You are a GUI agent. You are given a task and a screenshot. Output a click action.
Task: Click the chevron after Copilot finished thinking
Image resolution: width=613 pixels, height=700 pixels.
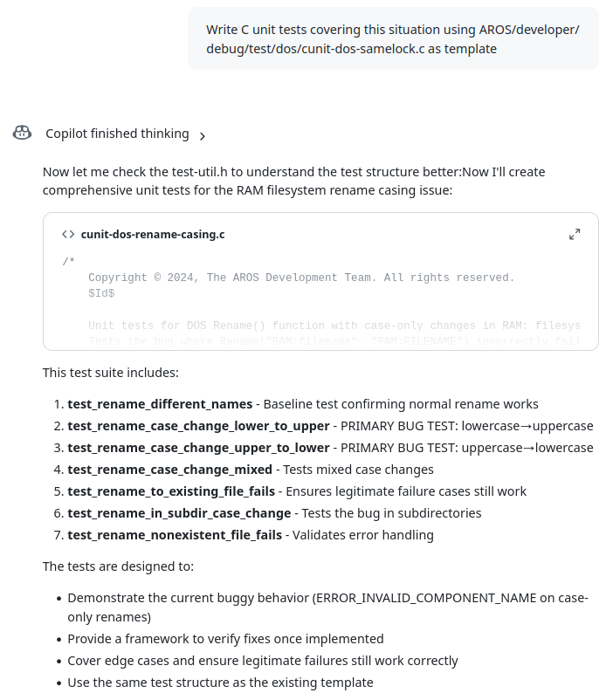[x=202, y=137]
